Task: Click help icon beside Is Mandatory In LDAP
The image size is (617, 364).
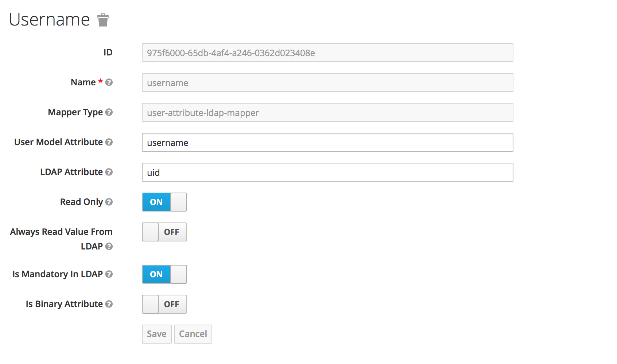Action: [109, 274]
